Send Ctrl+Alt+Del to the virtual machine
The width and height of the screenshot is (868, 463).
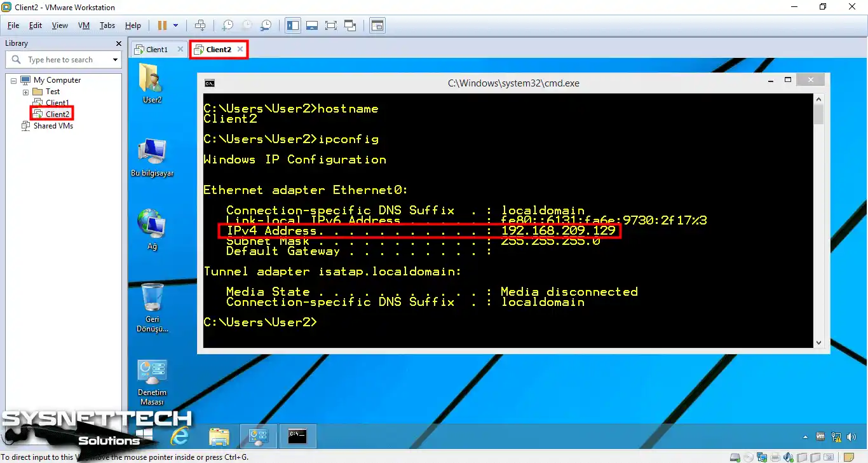point(200,25)
